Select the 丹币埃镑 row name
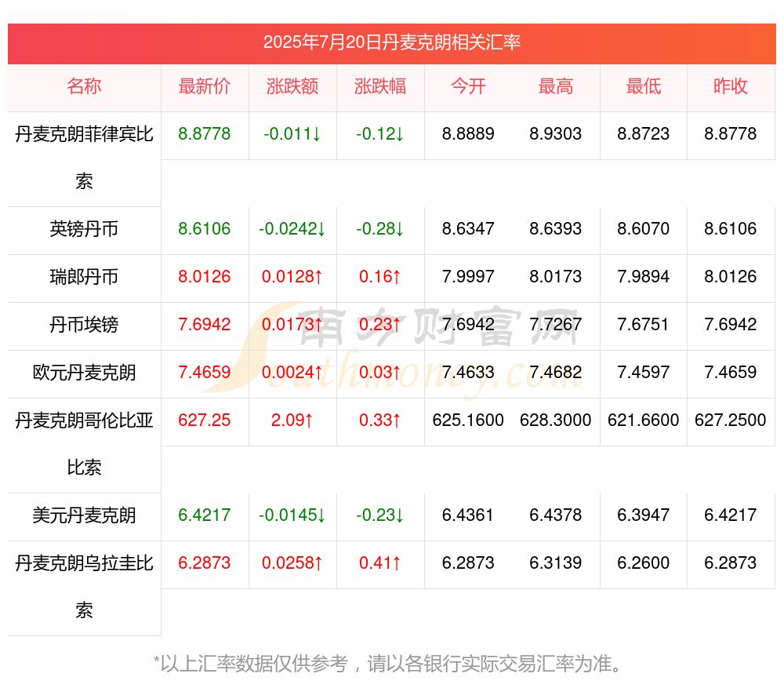Image resolution: width=784 pixels, height=688 pixels. point(84,325)
